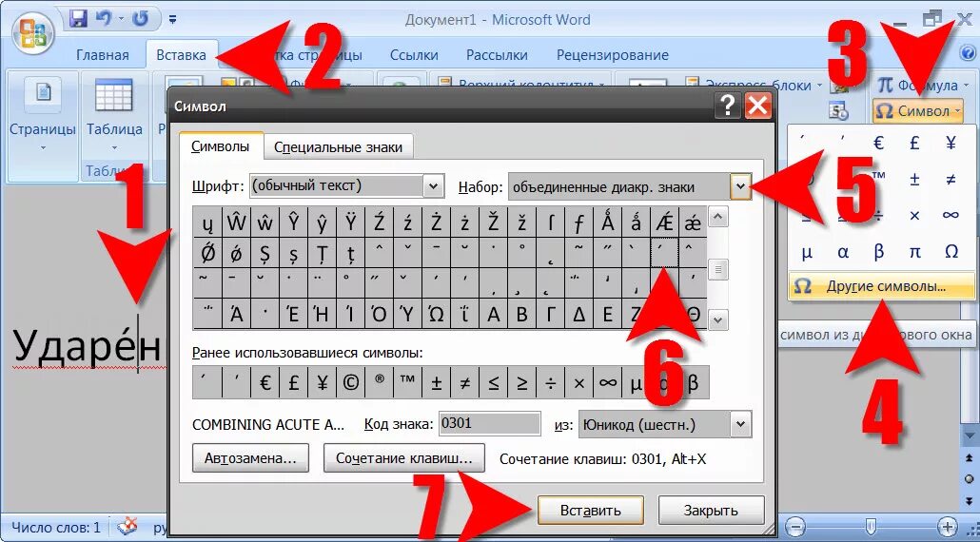
Task: Click the symbol grid scrollbar thumb
Action: (x=718, y=270)
